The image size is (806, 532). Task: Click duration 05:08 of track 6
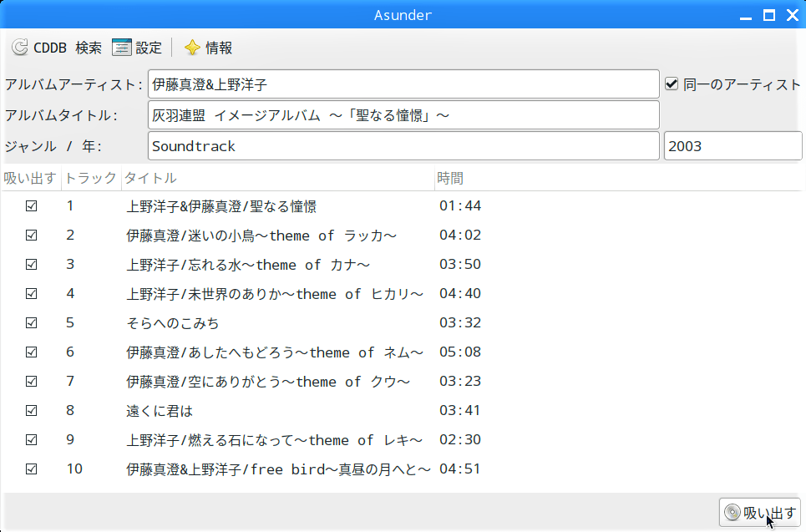[x=460, y=352]
